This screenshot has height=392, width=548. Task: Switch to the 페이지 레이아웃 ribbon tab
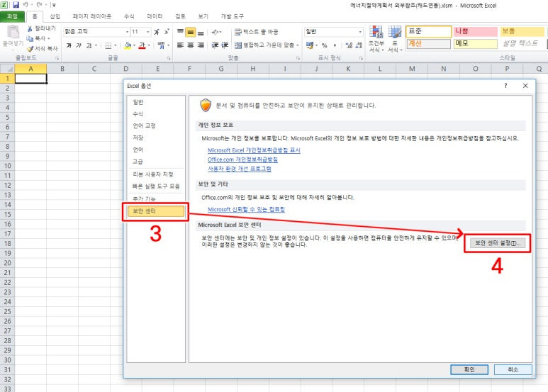(x=92, y=16)
